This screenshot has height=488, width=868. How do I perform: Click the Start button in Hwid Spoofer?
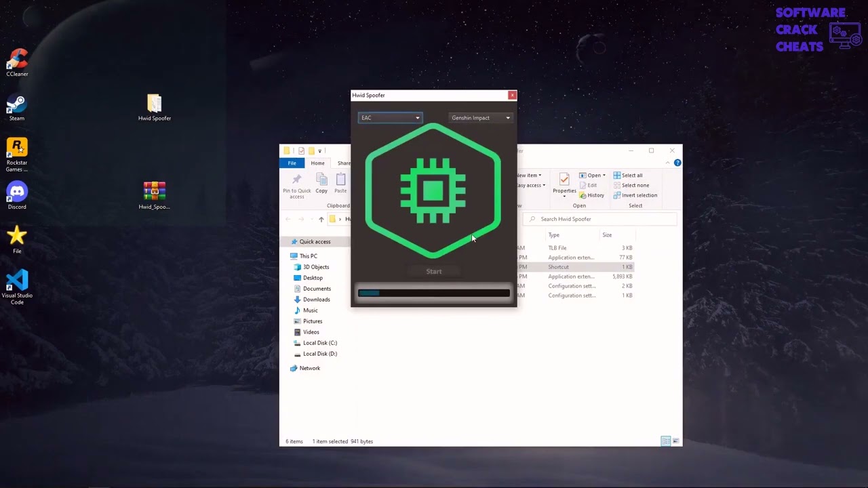click(434, 271)
